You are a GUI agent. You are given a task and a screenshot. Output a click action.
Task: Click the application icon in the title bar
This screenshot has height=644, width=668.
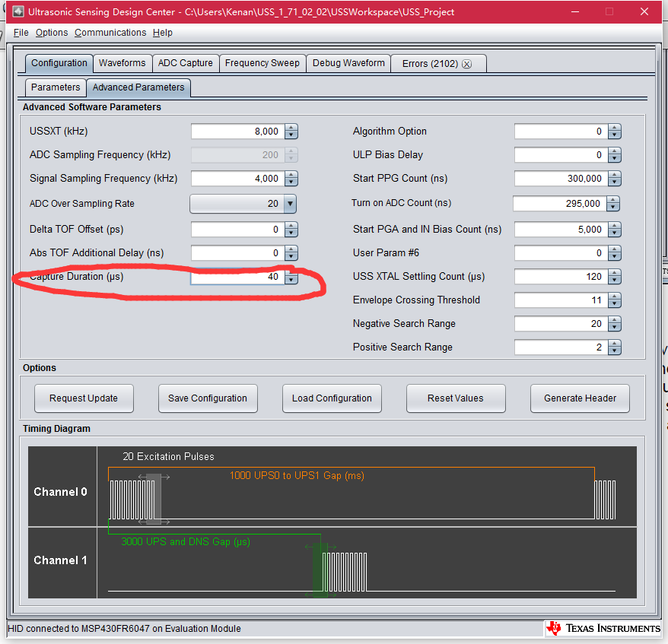pos(18,11)
